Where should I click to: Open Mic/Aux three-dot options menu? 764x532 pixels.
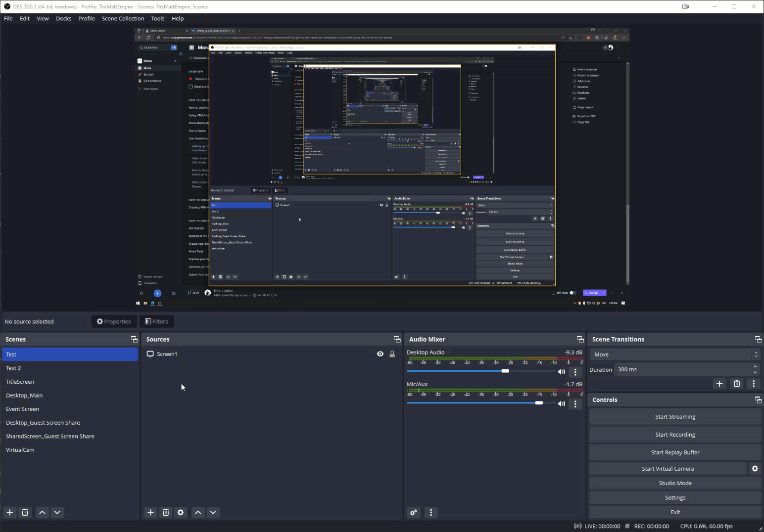pyautogui.click(x=575, y=404)
